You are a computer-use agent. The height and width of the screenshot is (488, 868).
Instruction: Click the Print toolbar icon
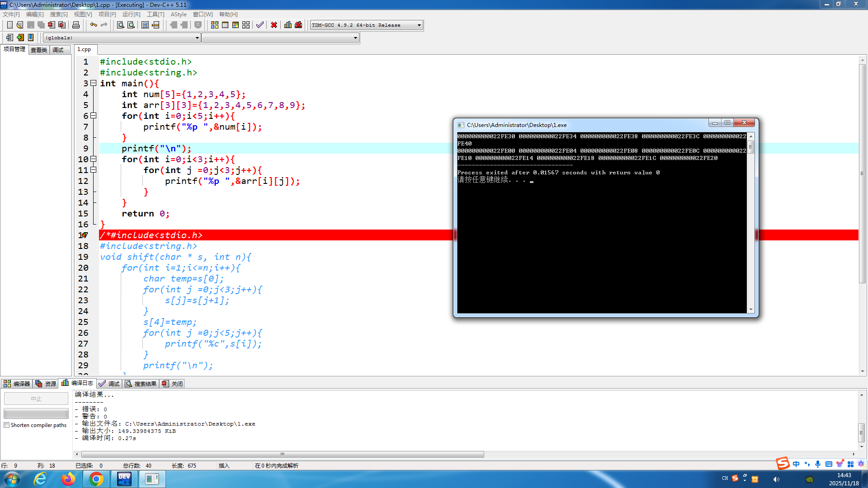(76, 25)
